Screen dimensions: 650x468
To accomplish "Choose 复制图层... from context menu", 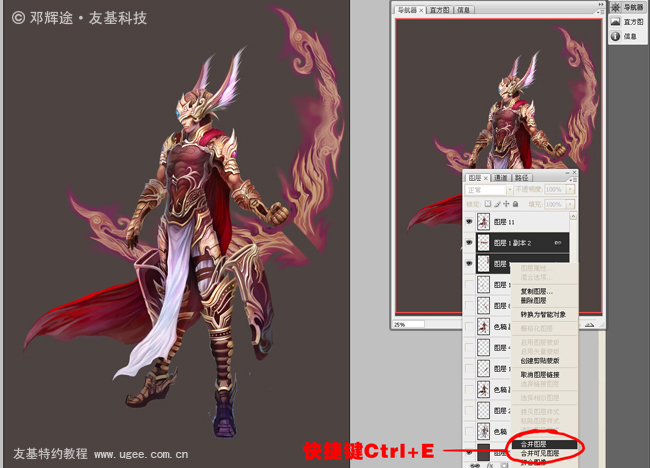I will [536, 291].
